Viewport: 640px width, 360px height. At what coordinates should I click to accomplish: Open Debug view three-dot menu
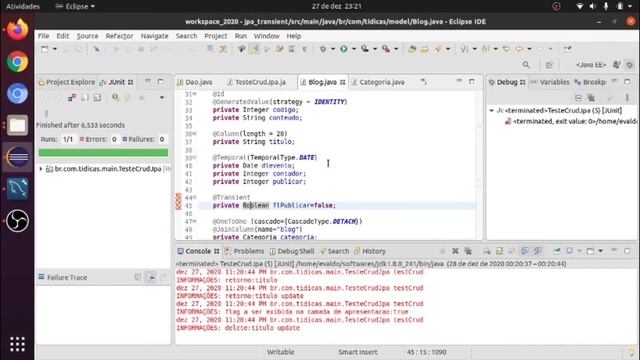[x=627, y=98]
